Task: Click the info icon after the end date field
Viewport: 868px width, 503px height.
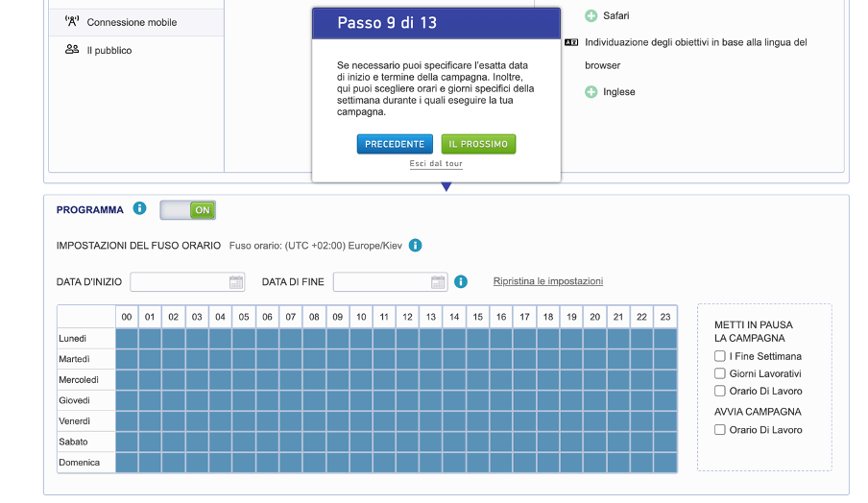Action: [x=461, y=282]
